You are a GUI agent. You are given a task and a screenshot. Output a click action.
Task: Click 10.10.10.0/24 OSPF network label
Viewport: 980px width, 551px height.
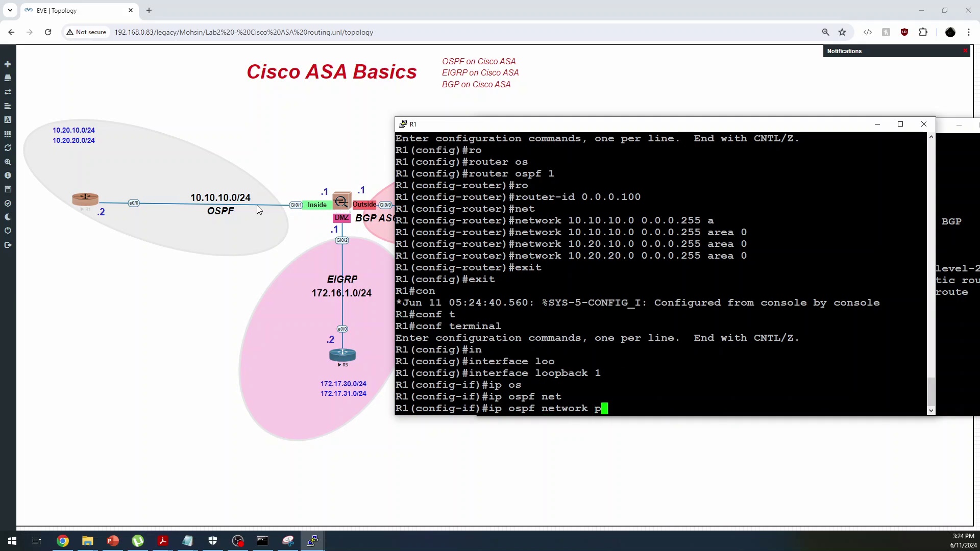220,197
